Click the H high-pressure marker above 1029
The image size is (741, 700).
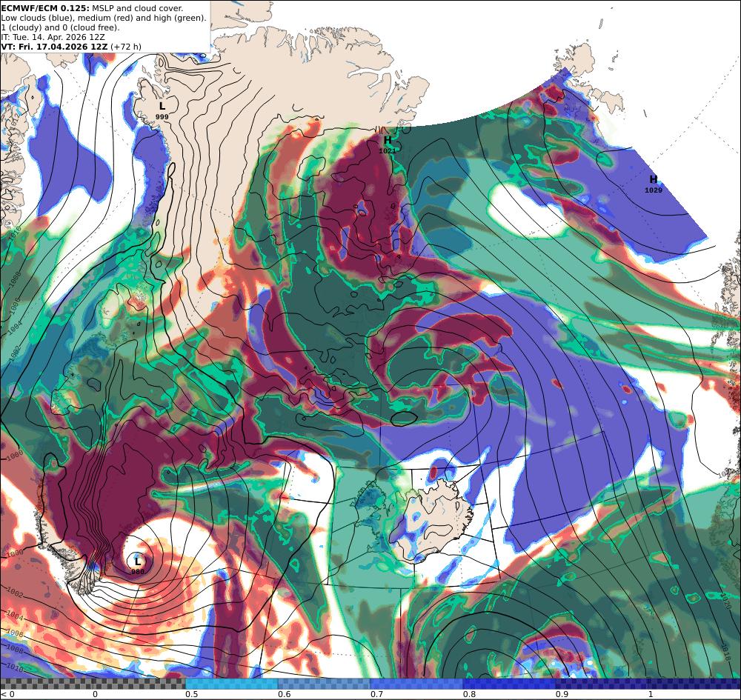[x=653, y=179]
